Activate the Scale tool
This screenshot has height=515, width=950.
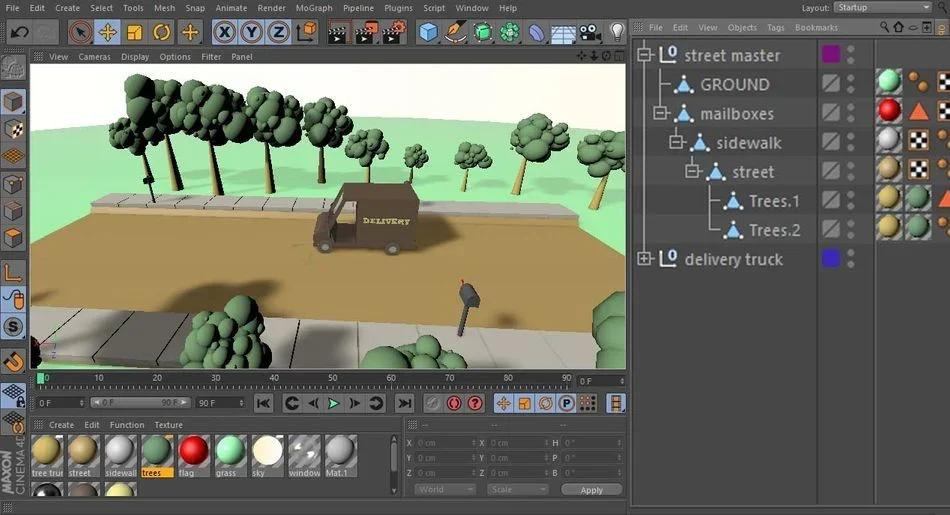pyautogui.click(x=135, y=32)
